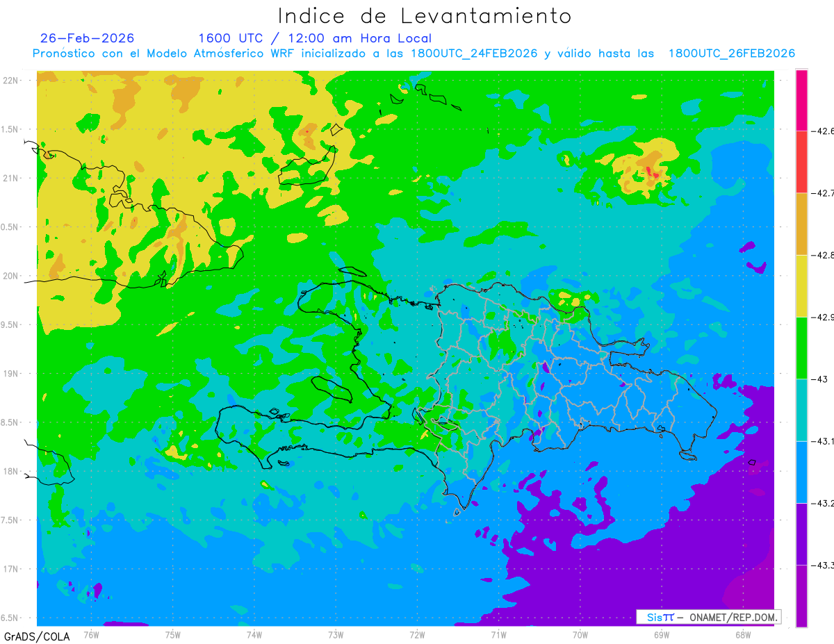Click the "75W" longitude label

pos(173,634)
